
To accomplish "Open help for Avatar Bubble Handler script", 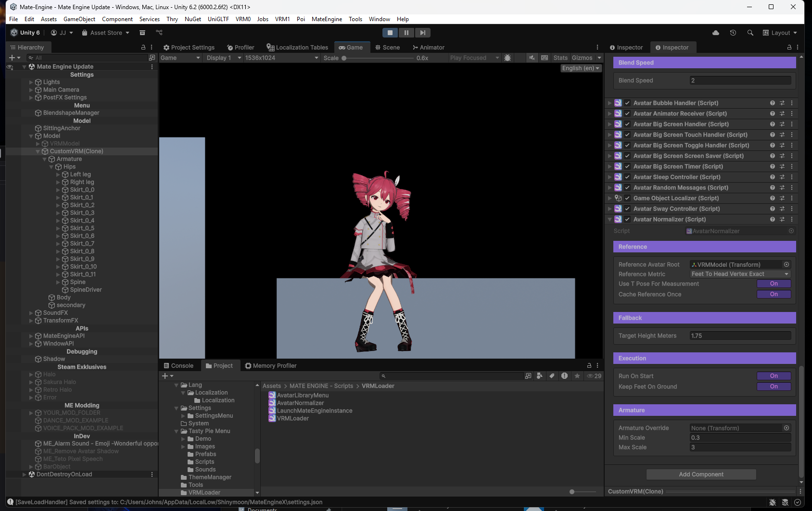I will pos(772,103).
